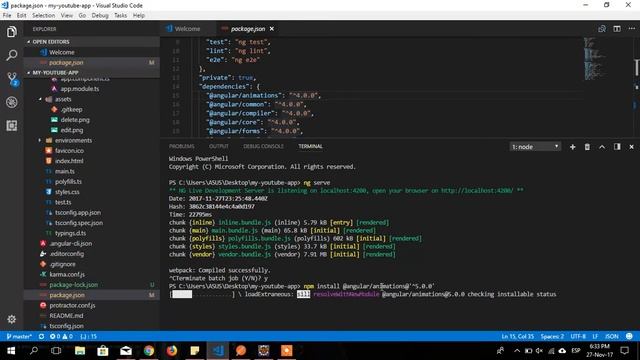Click the clock showing 6:33 PM

[x=599, y=347]
